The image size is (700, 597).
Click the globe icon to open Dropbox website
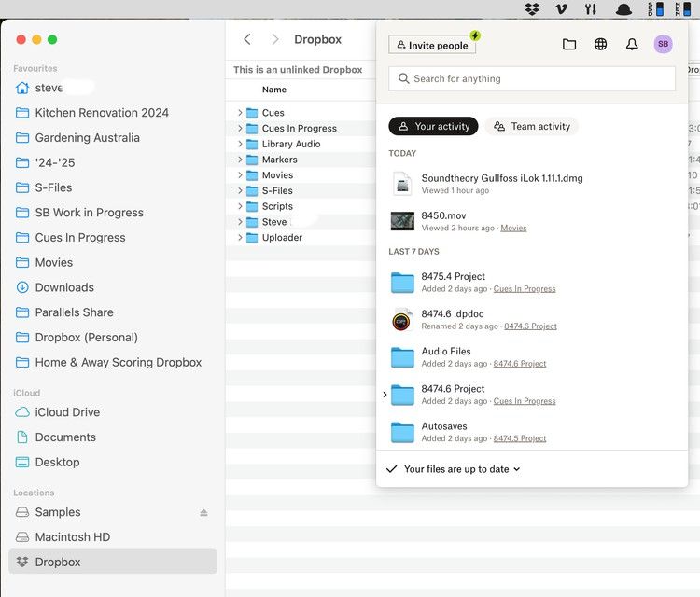(600, 44)
